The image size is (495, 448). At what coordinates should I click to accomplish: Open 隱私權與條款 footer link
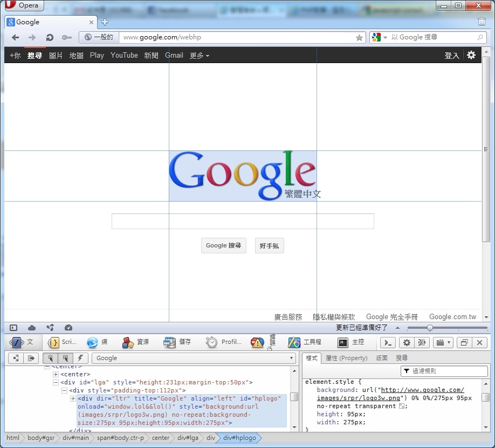[334, 317]
